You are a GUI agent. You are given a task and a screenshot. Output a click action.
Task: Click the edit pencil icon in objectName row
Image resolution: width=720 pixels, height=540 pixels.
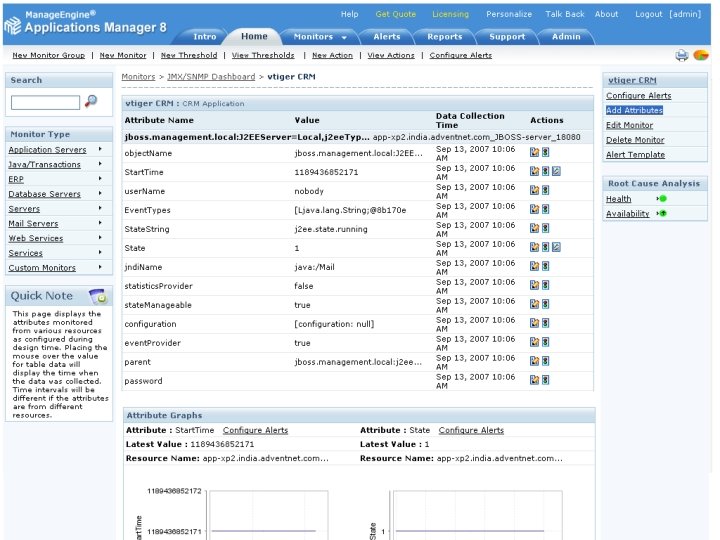click(x=534, y=152)
